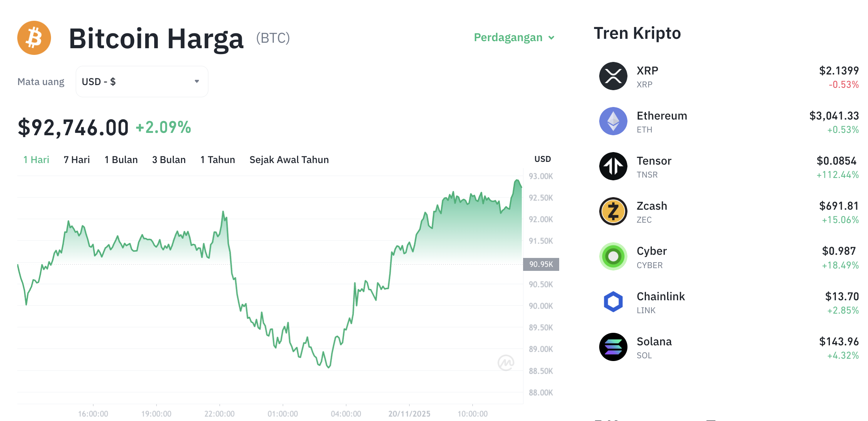868x421 pixels.
Task: Click the CoinMarketCap watermark on the chart
Action: (506, 363)
